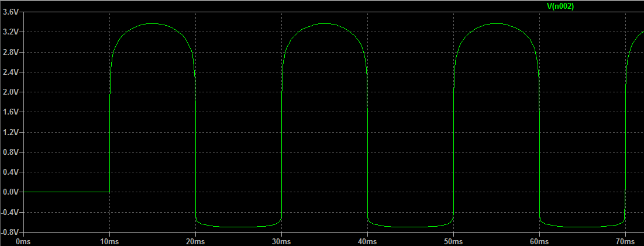Click the 2.0V voltage axis label

[x=11, y=92]
